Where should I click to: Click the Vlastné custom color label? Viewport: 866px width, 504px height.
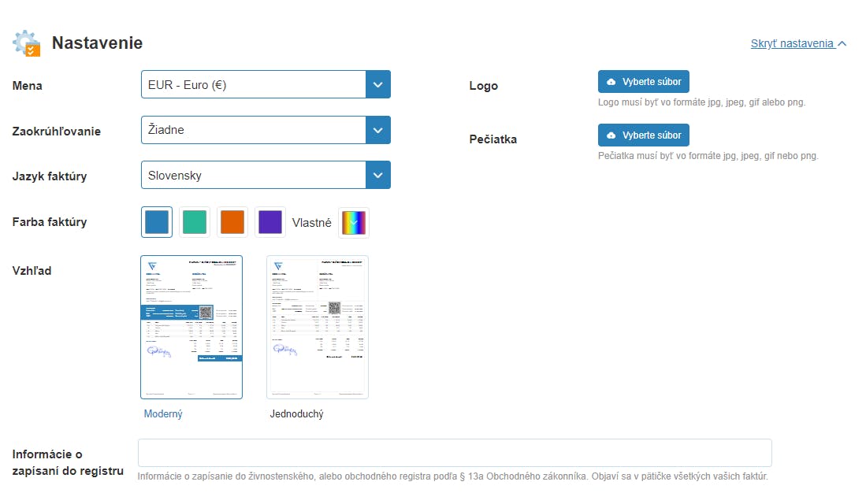(x=311, y=222)
